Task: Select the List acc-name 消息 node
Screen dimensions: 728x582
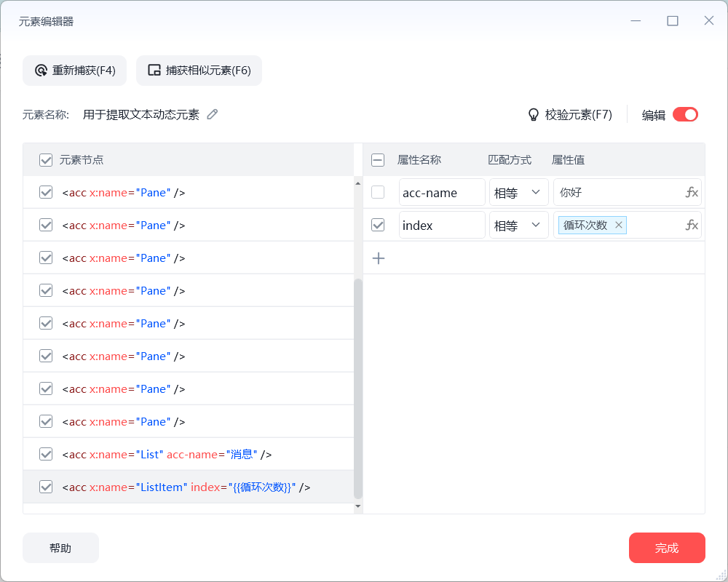Action: 167,455
